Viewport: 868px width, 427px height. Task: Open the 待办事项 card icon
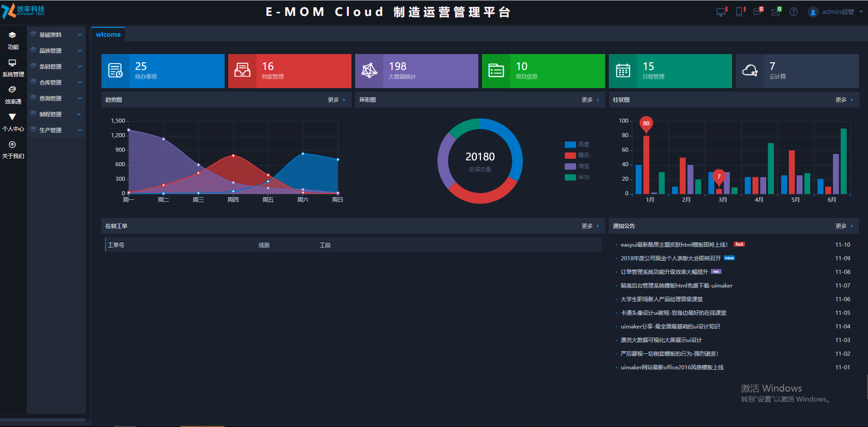pos(116,71)
